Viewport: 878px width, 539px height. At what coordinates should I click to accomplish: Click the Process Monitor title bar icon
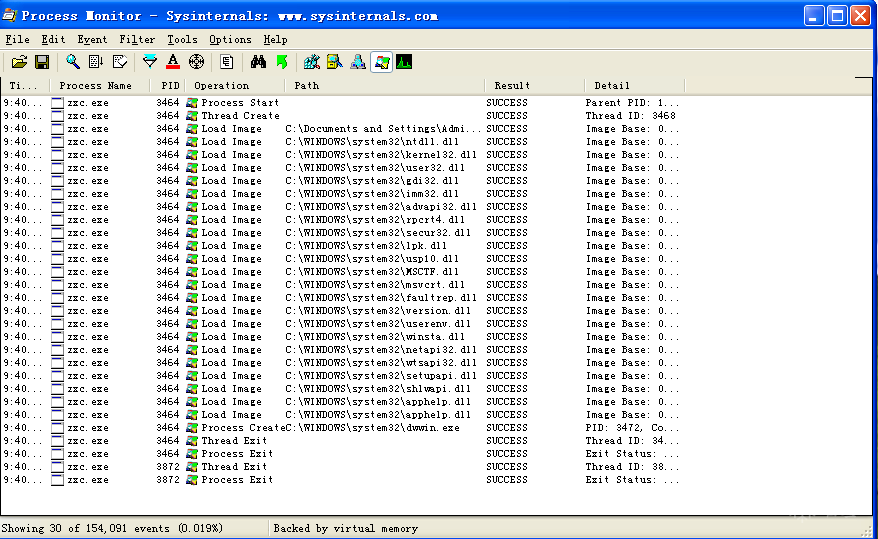pyautogui.click(x=10, y=15)
